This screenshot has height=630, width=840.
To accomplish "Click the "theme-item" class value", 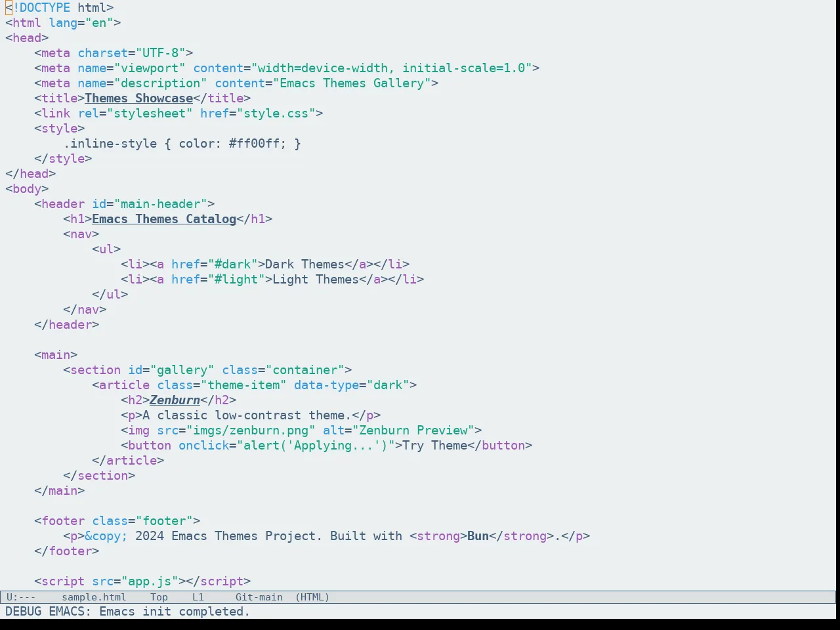I will click(x=243, y=385).
